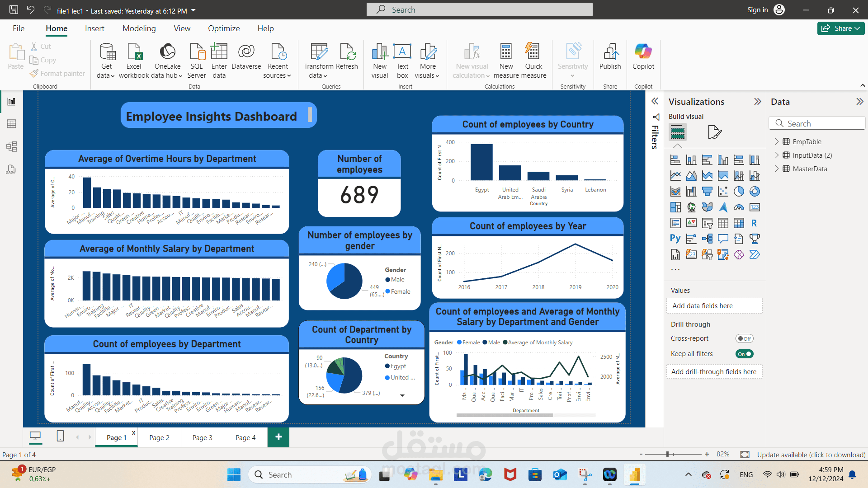868x488 pixels.
Task: Toggle the Cross-report switch
Action: [745, 338]
